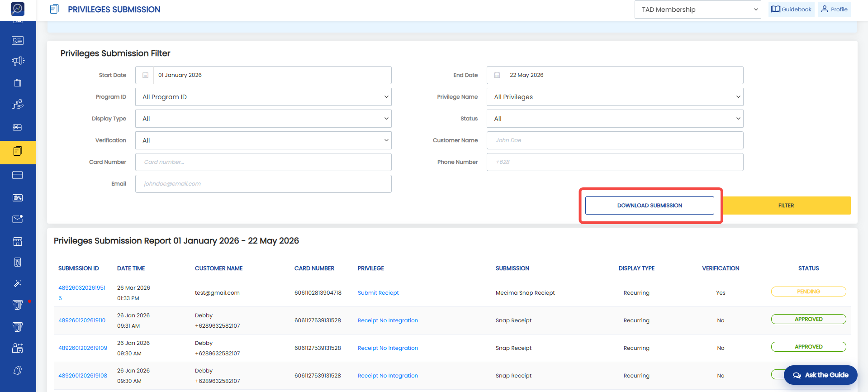Open the Ask the Guide chat

821,375
